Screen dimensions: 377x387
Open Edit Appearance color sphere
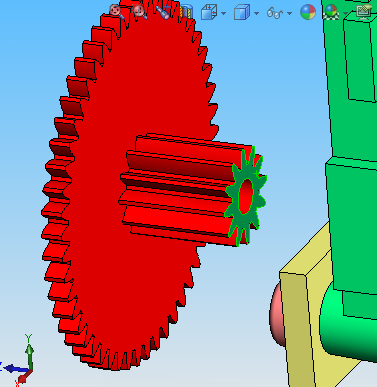pyautogui.click(x=308, y=12)
